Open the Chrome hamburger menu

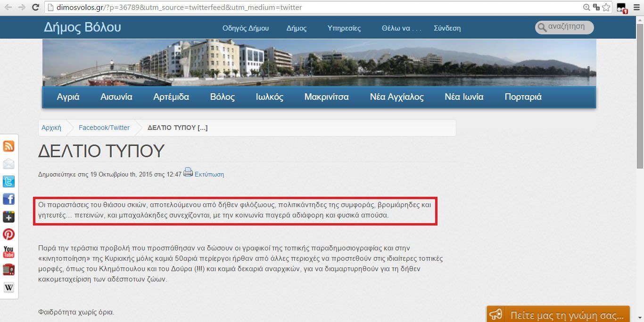[636, 7]
